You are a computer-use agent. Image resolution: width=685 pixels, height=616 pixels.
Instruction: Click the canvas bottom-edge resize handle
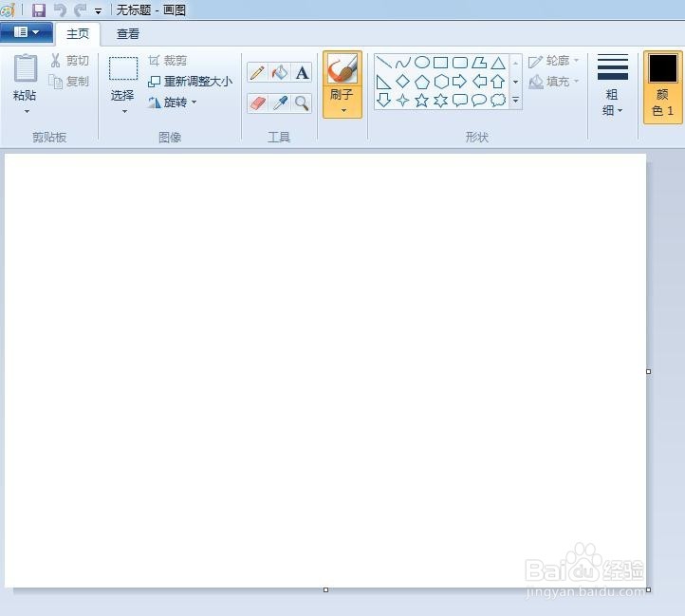pyautogui.click(x=325, y=589)
